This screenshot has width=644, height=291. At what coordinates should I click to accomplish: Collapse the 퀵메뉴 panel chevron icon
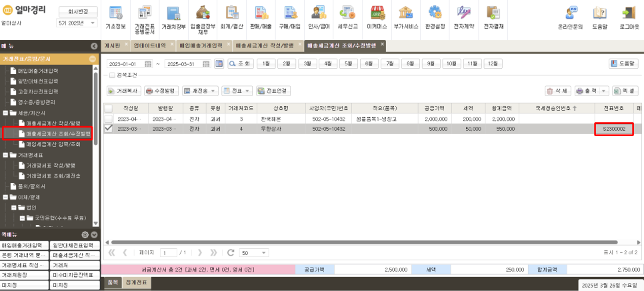(94, 235)
